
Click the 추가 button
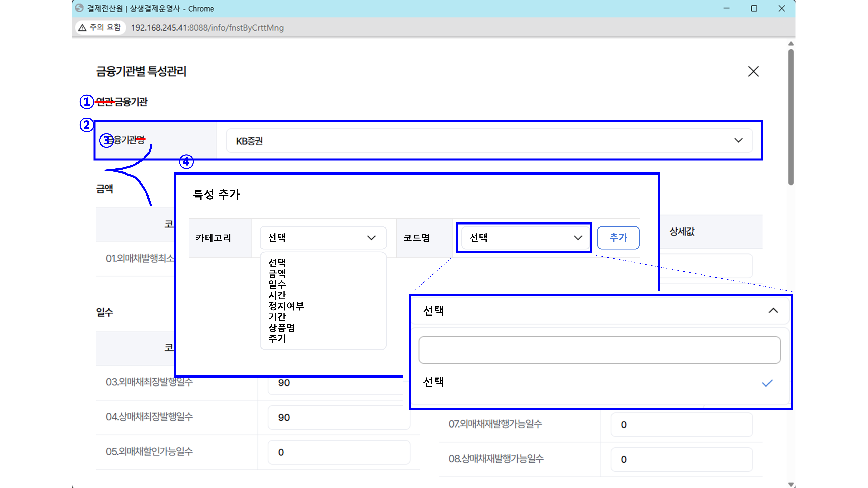618,238
